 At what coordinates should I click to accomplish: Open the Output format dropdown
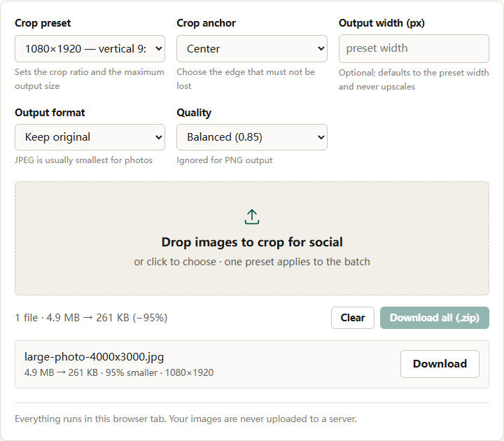point(90,137)
